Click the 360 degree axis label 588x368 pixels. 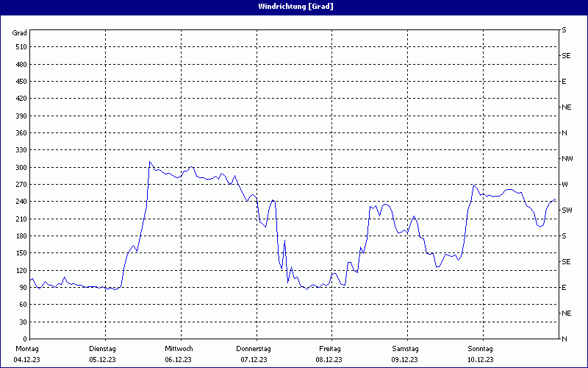(20, 133)
